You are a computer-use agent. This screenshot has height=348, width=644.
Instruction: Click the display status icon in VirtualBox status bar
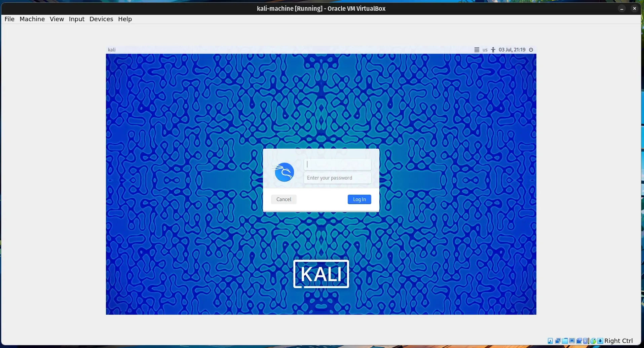[572, 341]
